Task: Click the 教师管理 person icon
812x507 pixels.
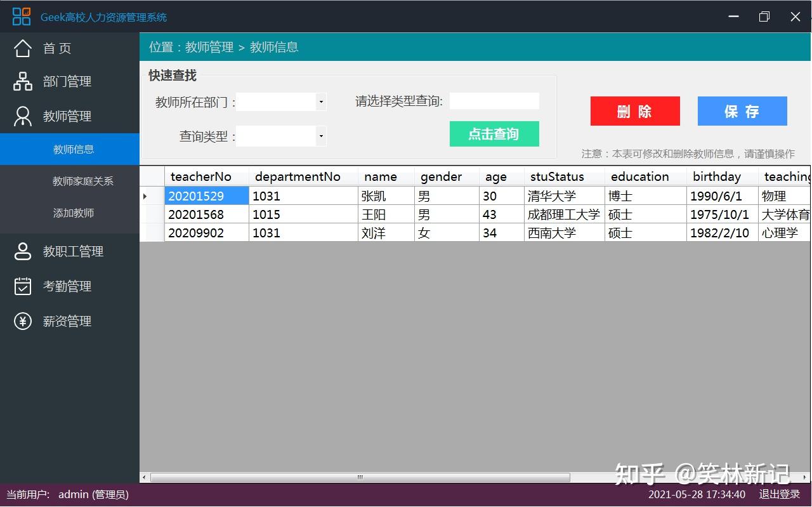Action: pos(22,116)
